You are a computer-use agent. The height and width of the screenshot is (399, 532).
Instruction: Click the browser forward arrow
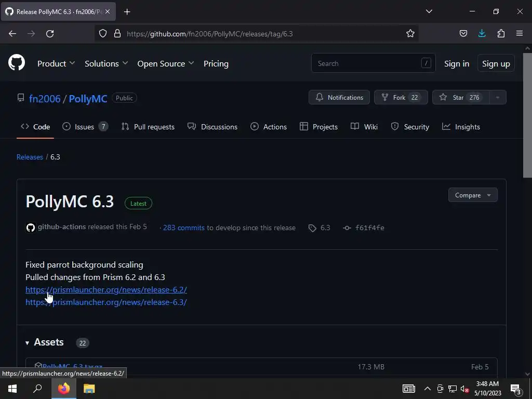(31, 34)
